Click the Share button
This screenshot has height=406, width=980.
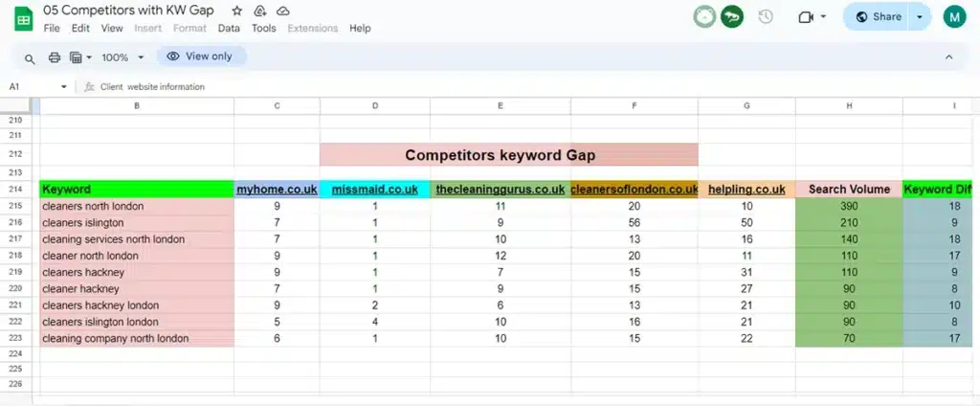[x=877, y=16]
